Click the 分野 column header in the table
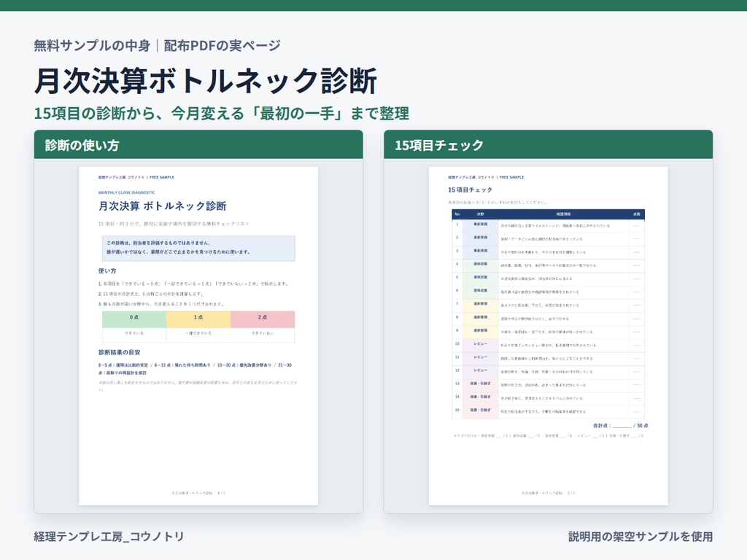The height and width of the screenshot is (560, 747). click(x=480, y=214)
